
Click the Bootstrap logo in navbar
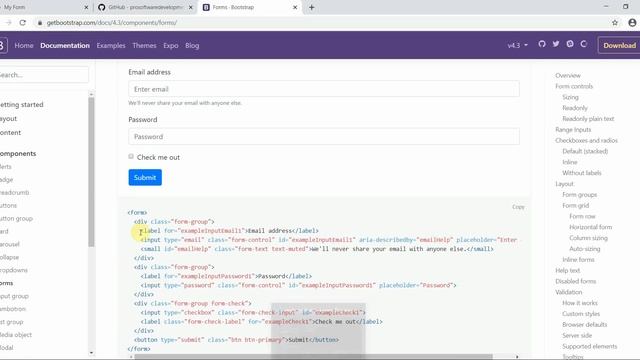tap(2, 45)
